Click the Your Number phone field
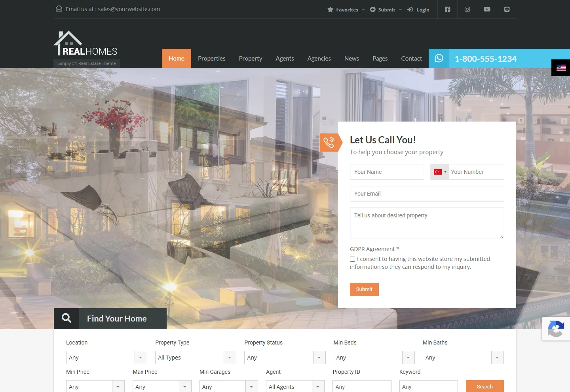The image size is (570, 392). click(x=477, y=172)
